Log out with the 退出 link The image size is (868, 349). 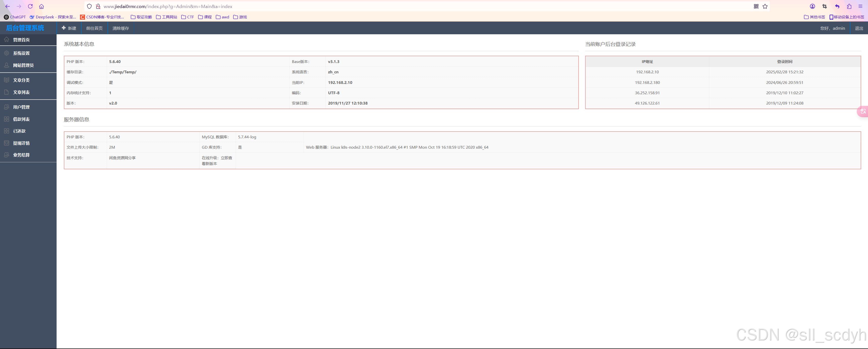859,28
